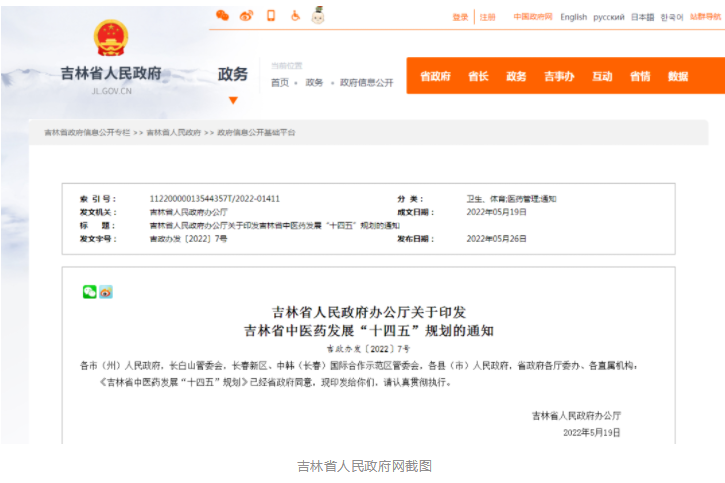Click the smart robot assistant icon
The width and height of the screenshot is (725, 483).
point(318,14)
